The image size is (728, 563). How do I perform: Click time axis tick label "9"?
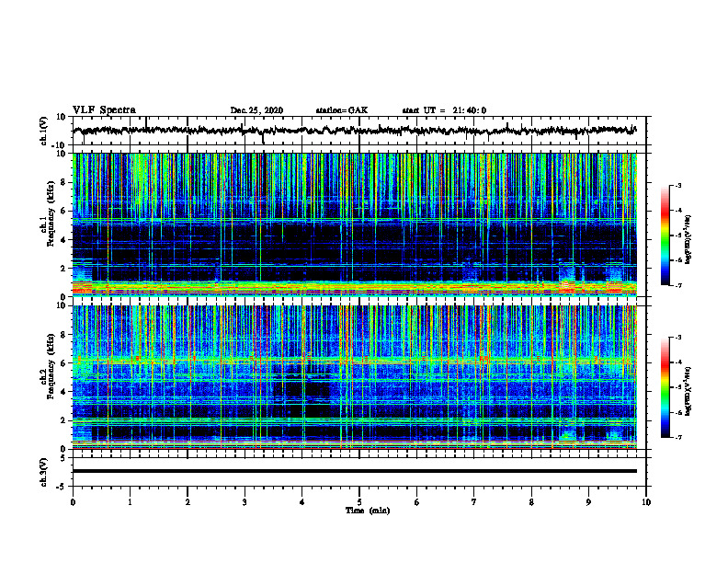pyautogui.click(x=588, y=502)
